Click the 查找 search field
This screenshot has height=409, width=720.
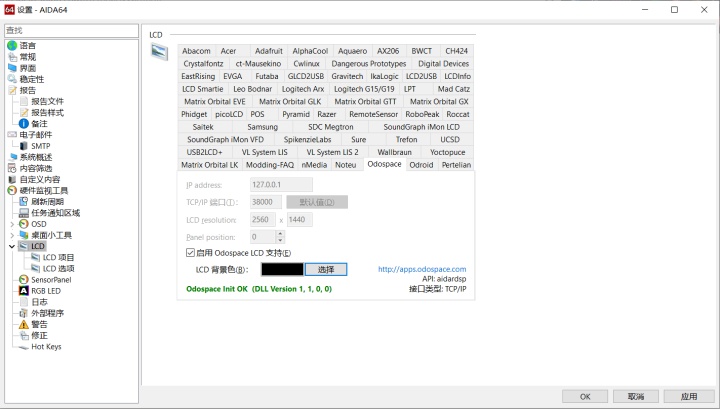pos(71,30)
